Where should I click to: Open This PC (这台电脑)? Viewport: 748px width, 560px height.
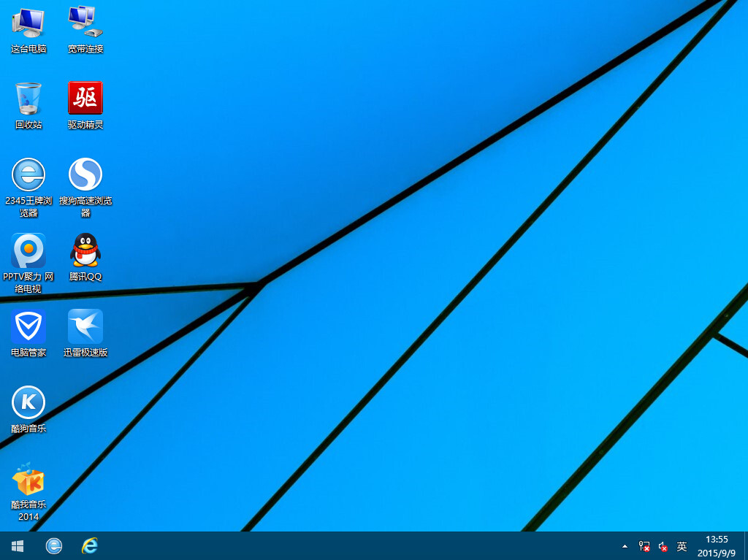click(28, 22)
